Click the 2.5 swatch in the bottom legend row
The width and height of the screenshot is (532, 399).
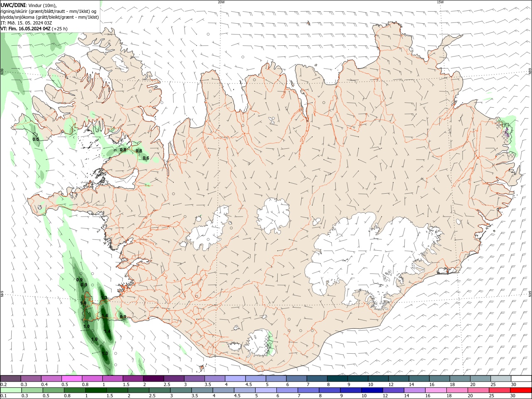160,390
